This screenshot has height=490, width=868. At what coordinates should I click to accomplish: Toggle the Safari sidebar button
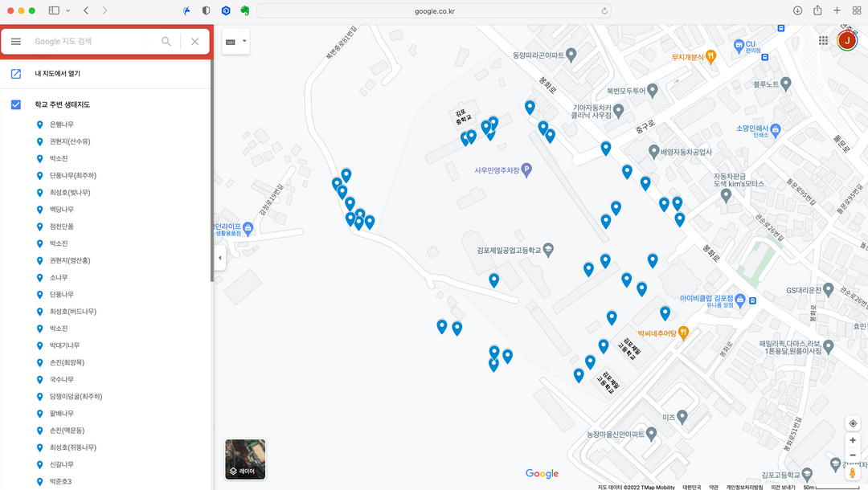[54, 10]
